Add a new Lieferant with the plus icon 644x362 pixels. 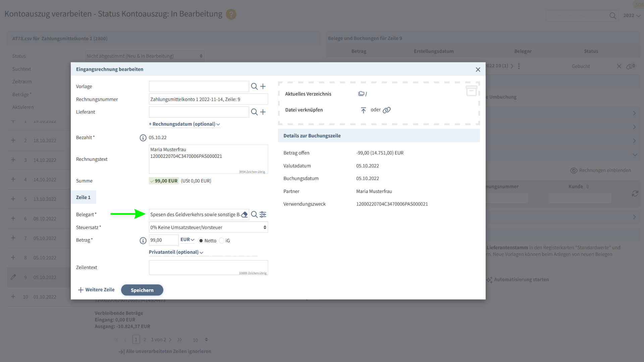(263, 112)
